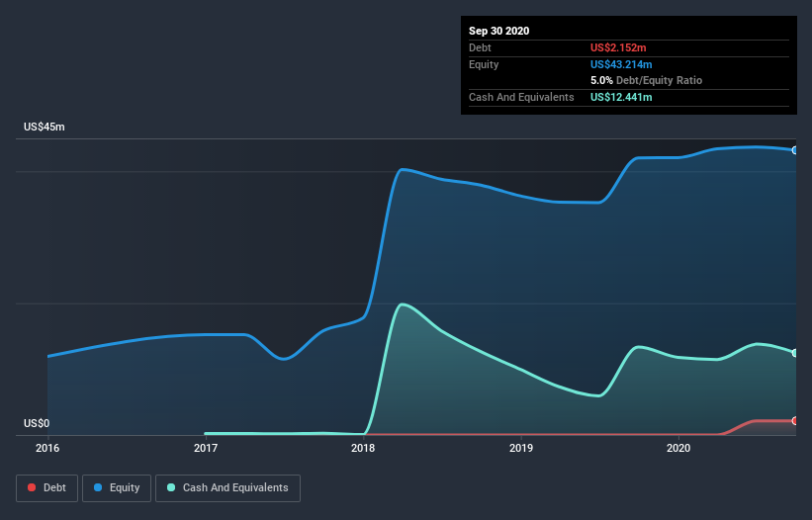Toggle the Equity series legend button

(117, 488)
